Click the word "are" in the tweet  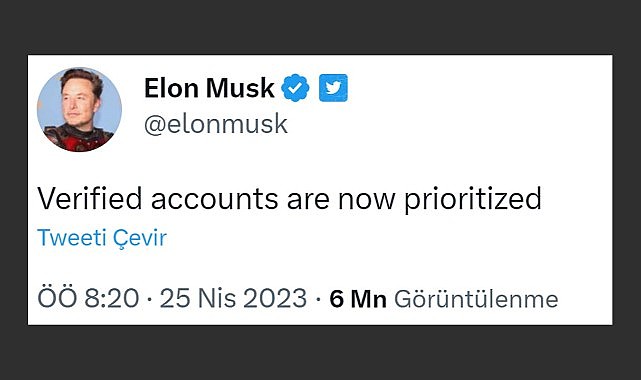(x=308, y=201)
